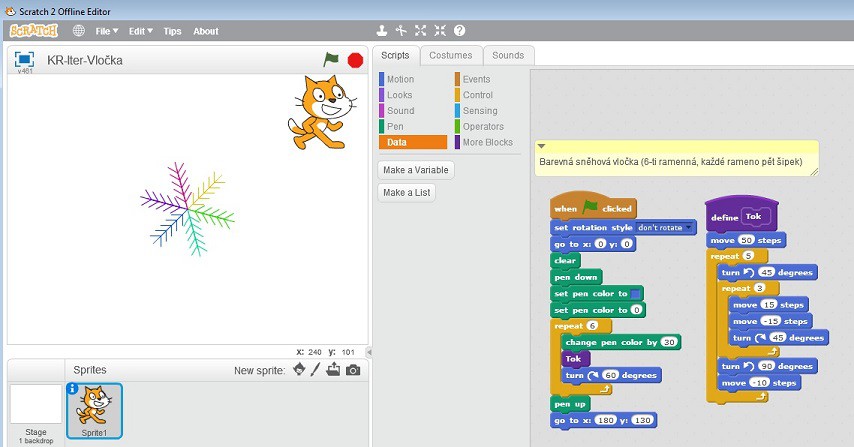Switch to the Scripts tab
This screenshot has width=854, height=447.
click(395, 56)
